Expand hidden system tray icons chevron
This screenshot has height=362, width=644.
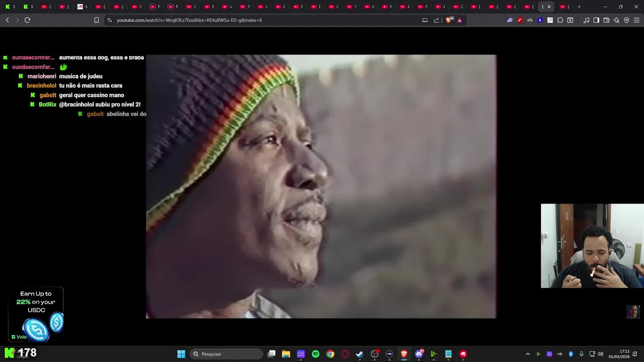coord(528,354)
